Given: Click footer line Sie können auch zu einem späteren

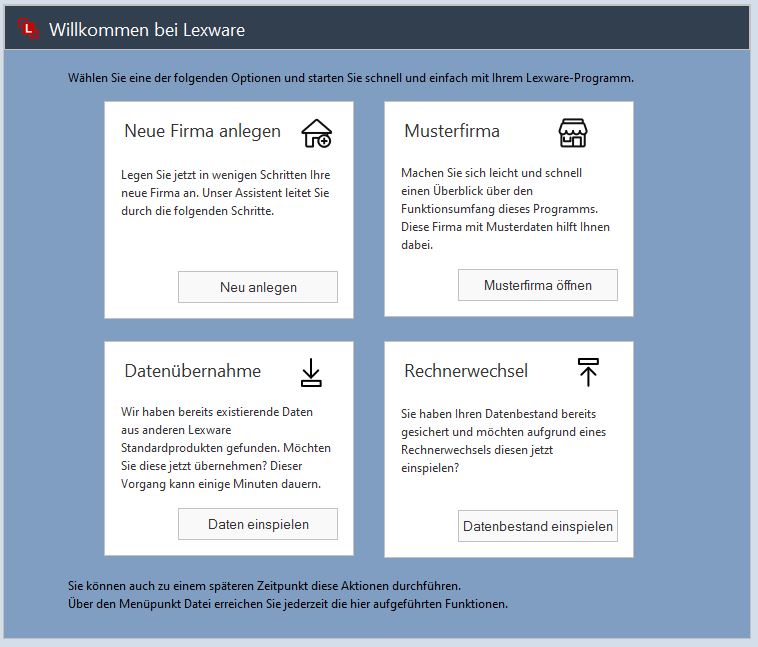Looking at the screenshot, I should tap(264, 586).
